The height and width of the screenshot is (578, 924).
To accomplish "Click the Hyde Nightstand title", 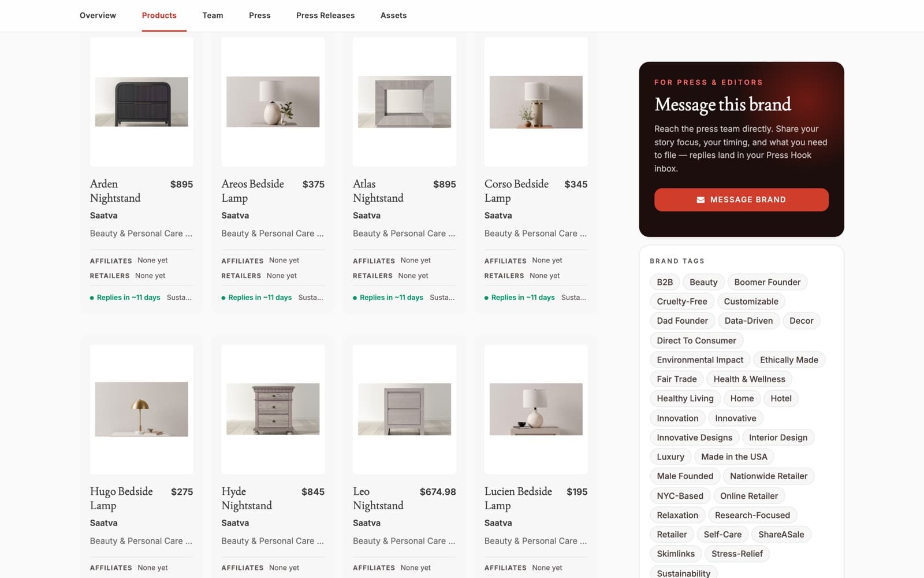I will pos(247,498).
